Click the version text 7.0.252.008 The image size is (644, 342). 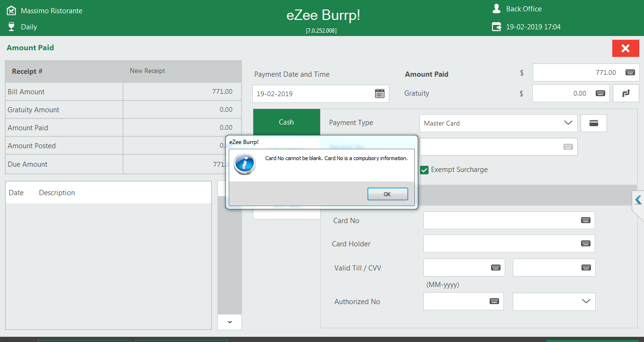(x=322, y=30)
